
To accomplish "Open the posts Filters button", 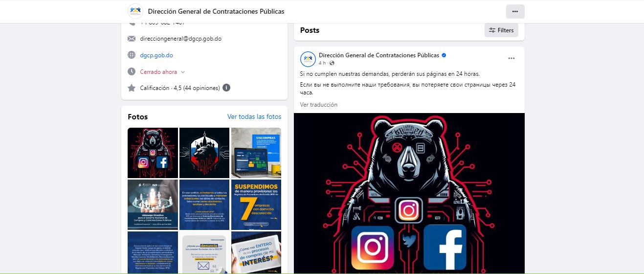I will click(501, 30).
